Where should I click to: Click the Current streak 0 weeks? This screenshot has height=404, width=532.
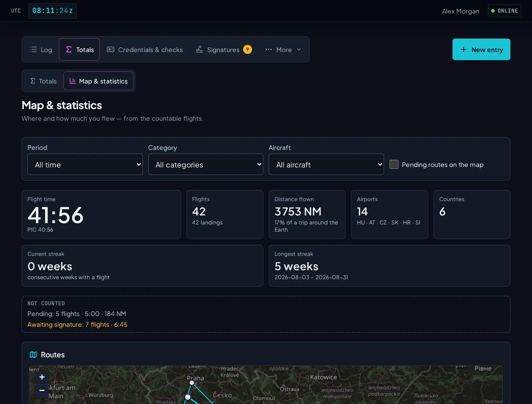coord(50,266)
